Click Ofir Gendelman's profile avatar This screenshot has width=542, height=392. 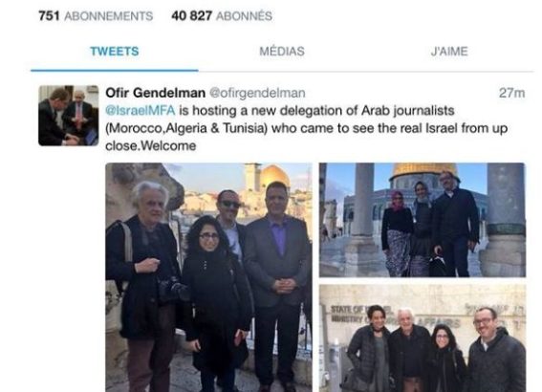pos(69,116)
